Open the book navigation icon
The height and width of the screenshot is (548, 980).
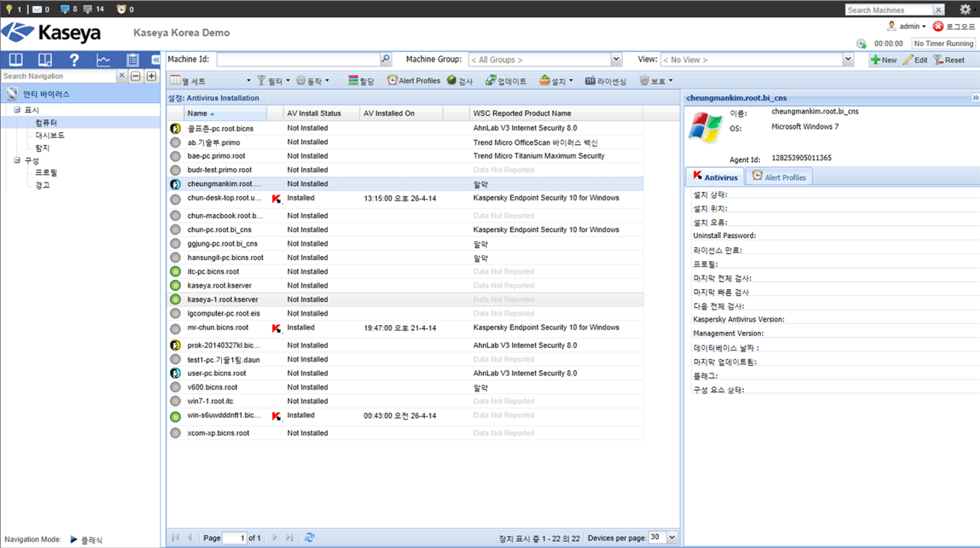pos(16,60)
